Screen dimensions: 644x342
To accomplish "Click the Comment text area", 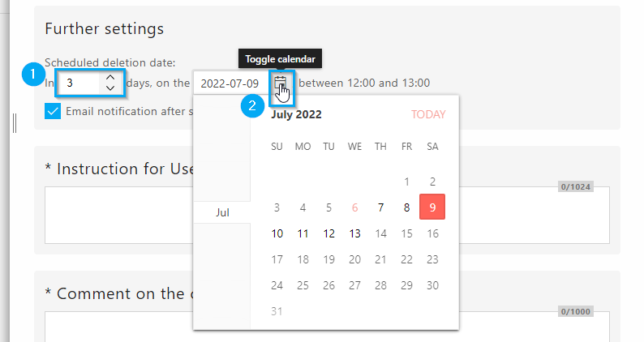I will (x=118, y=327).
